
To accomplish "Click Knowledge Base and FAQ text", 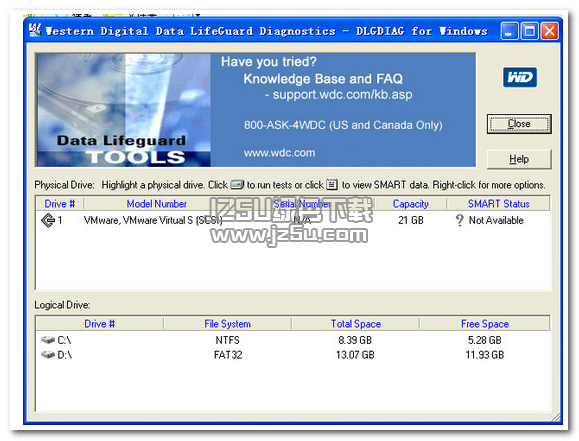I will pyautogui.click(x=323, y=78).
